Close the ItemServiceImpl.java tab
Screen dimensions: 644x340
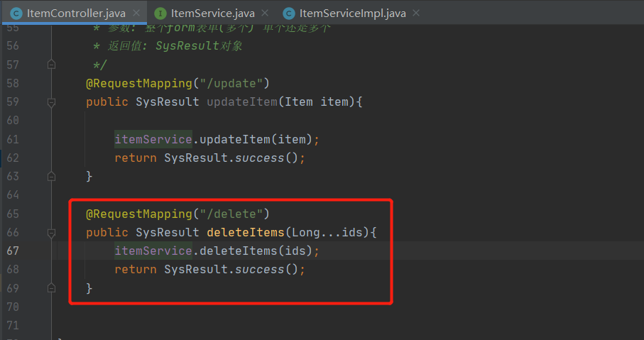click(416, 13)
